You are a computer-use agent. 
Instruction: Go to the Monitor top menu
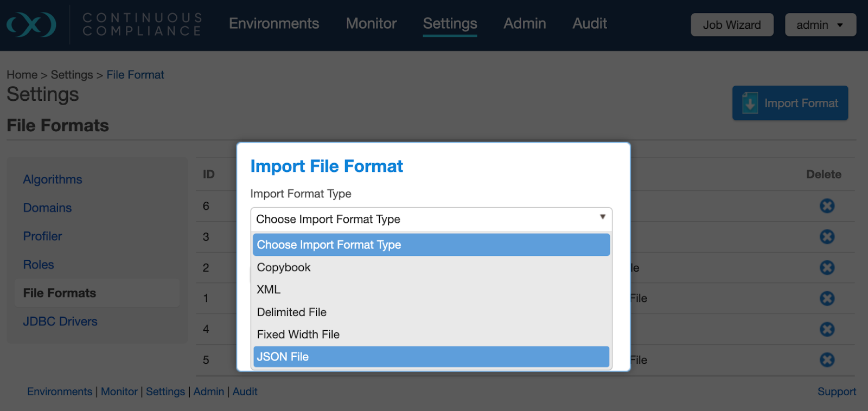(x=371, y=23)
